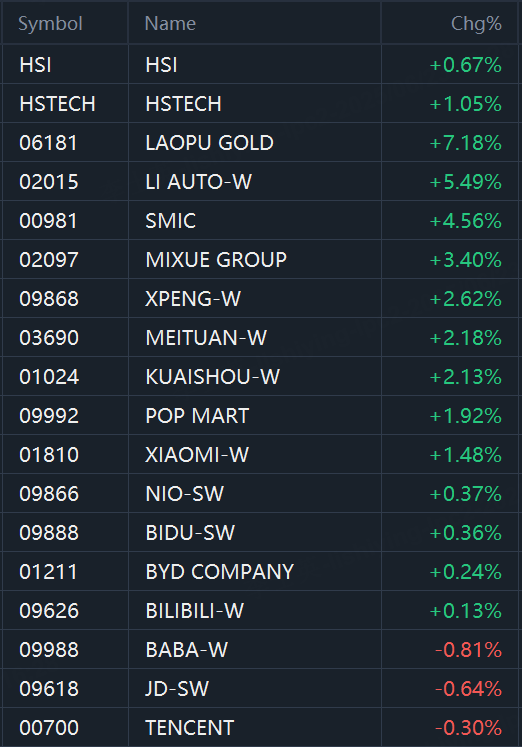Select the NIO-SW row
This screenshot has width=522, height=747.
coord(260,494)
